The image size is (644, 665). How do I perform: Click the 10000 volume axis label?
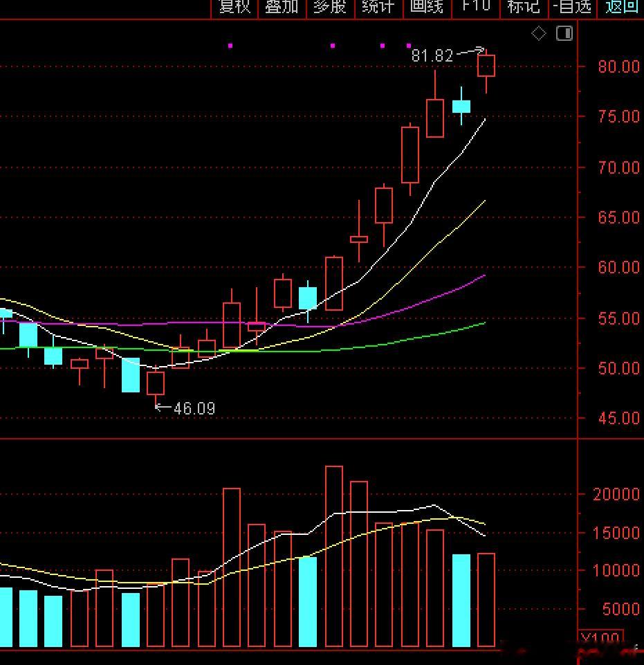coord(616,570)
